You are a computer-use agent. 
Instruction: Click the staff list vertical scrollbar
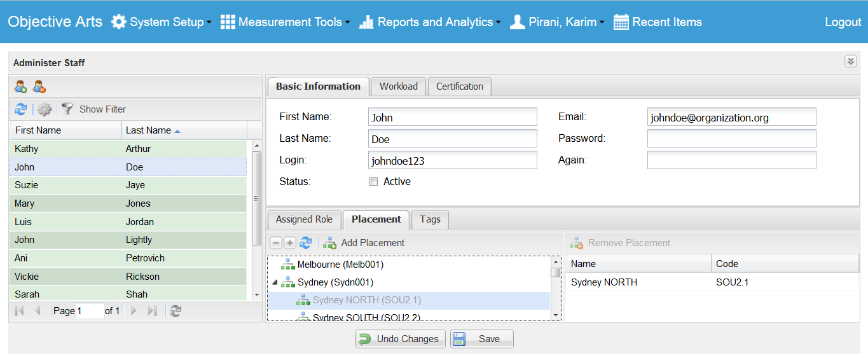[257, 197]
